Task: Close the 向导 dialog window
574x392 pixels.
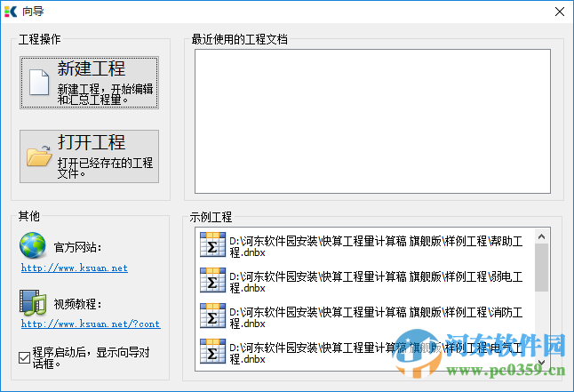Action: [560, 12]
